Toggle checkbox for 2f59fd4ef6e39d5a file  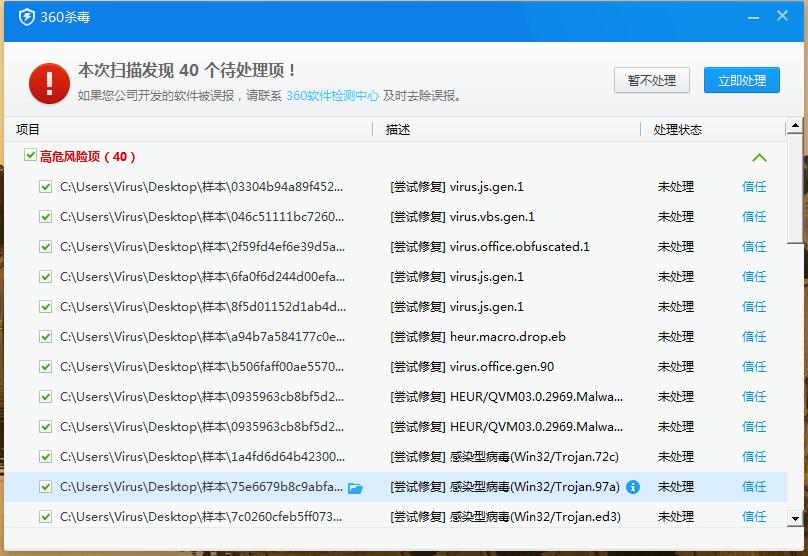tap(45, 246)
